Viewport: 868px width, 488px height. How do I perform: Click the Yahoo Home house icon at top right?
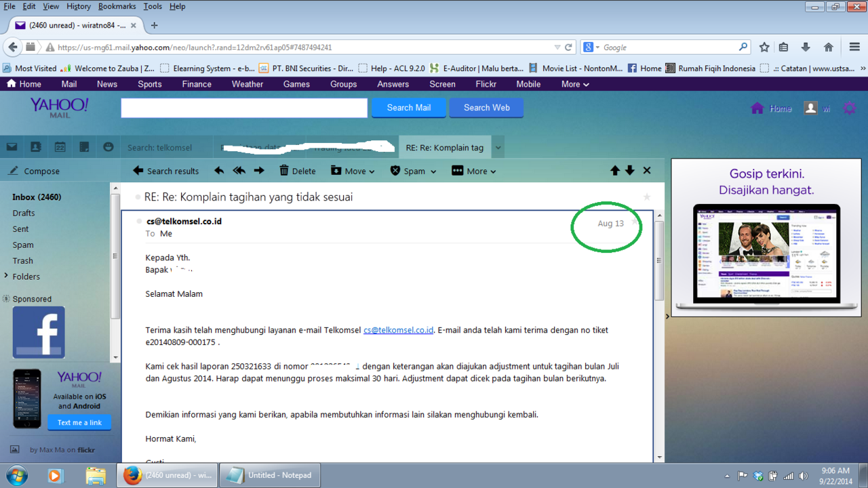pyautogui.click(x=757, y=108)
